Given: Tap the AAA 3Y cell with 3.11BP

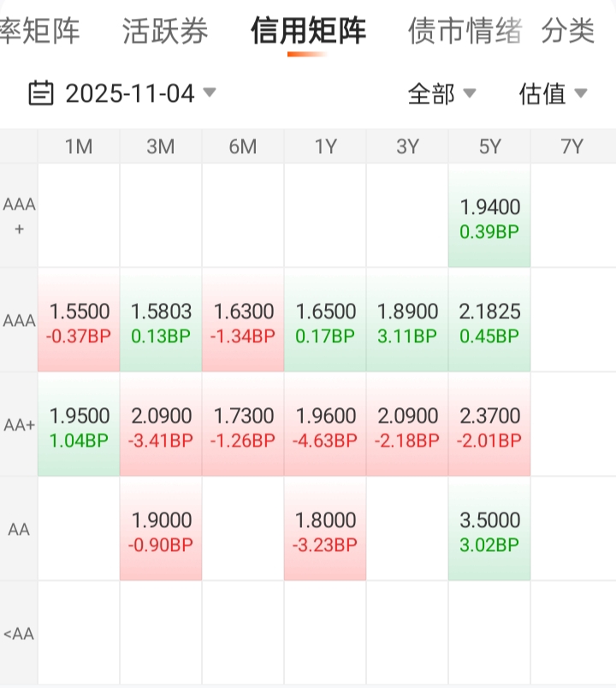Looking at the screenshot, I should click(407, 322).
